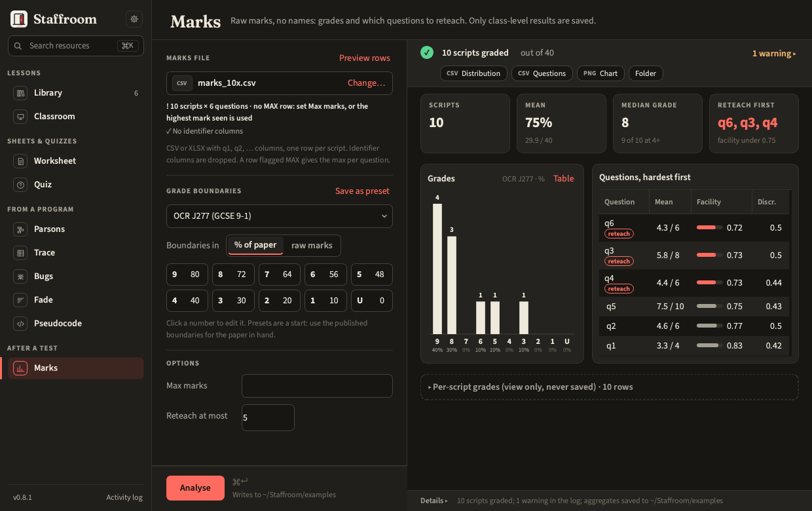Open the OCR J277 grade boundaries dropdown
The width and height of the screenshot is (812, 511).
pyautogui.click(x=280, y=216)
